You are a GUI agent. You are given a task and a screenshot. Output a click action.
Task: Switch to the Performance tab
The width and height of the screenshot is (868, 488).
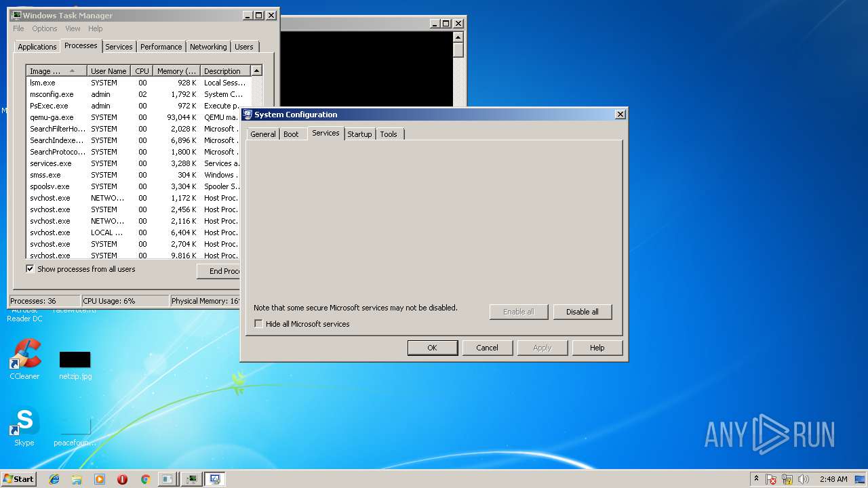161,47
